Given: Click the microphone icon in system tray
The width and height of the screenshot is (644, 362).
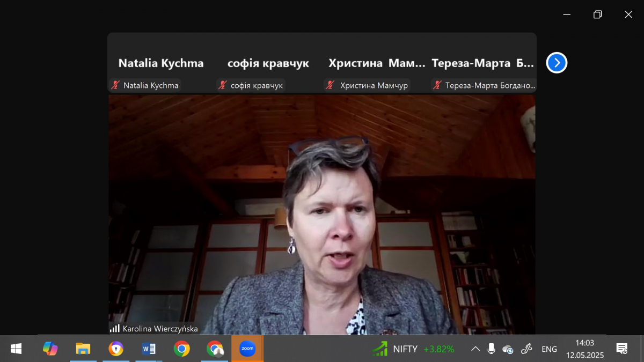Looking at the screenshot, I should [x=491, y=349].
